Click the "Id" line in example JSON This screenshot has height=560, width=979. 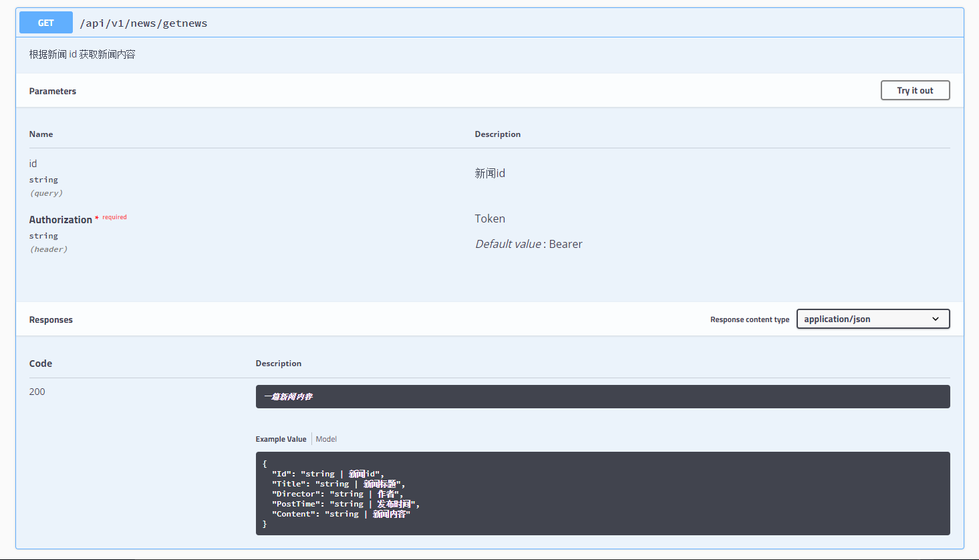point(328,474)
